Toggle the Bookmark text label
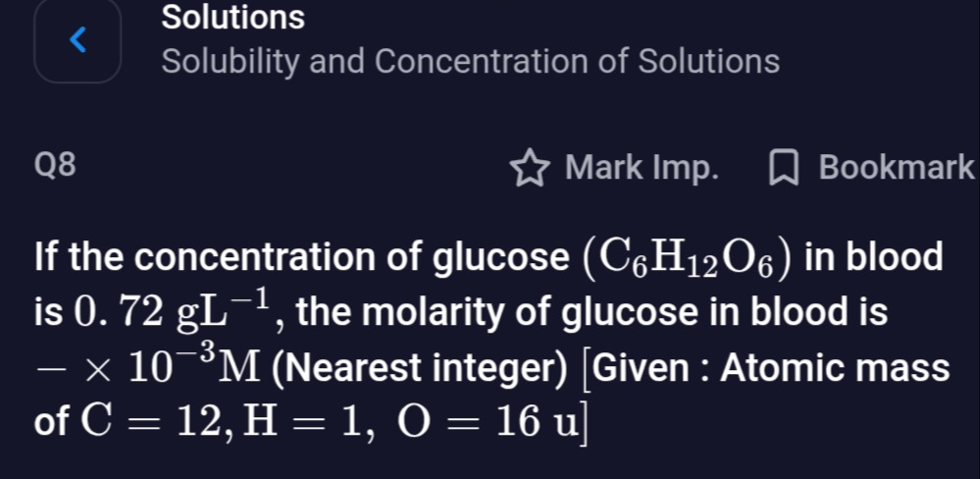Screen dimensions: 980x479 [896, 168]
